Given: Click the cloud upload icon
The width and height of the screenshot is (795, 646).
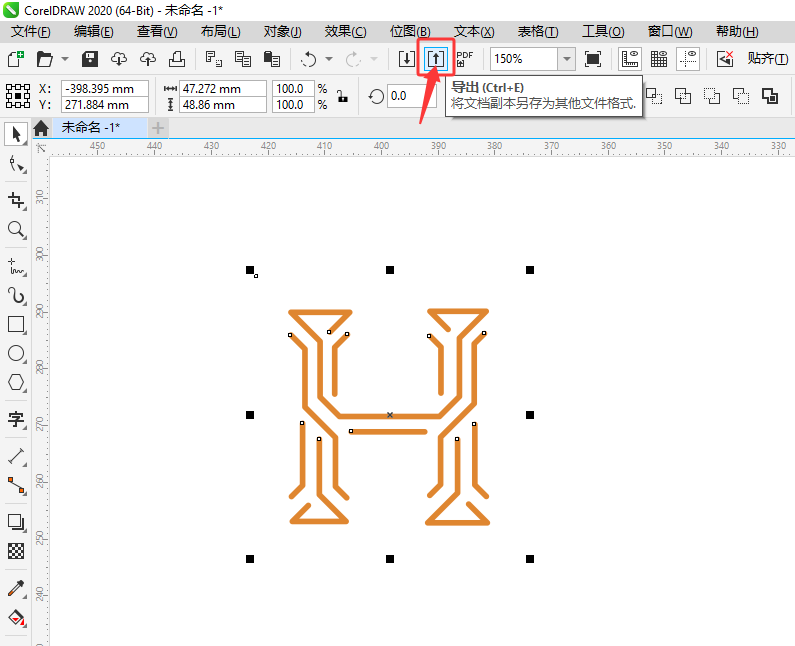Looking at the screenshot, I should 148,59.
